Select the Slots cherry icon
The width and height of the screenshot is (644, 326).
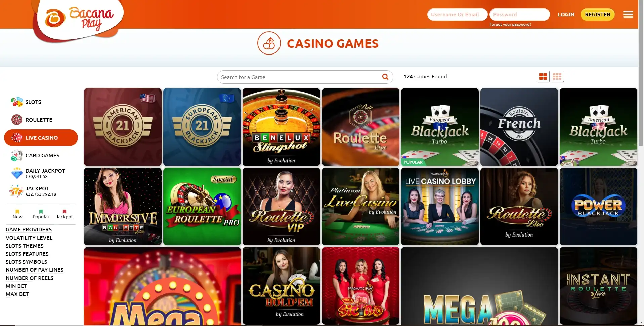click(x=16, y=102)
